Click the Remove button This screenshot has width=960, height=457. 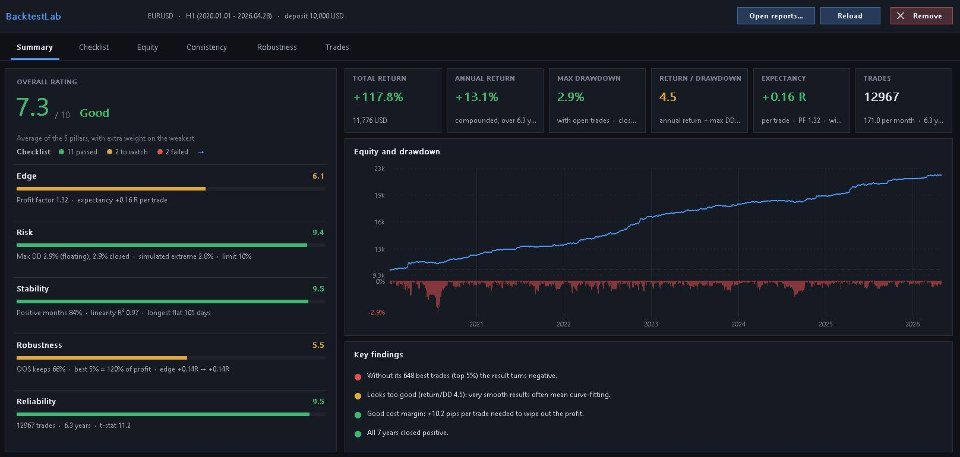(921, 16)
